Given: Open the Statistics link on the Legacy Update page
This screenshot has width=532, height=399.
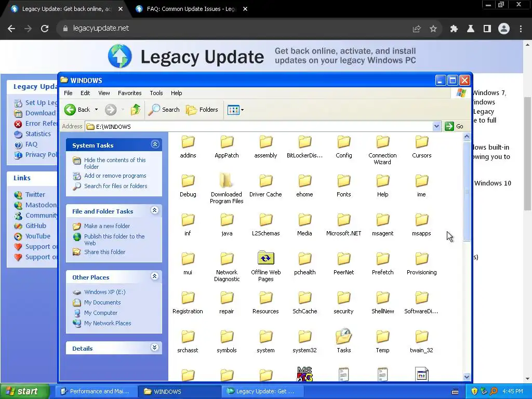Looking at the screenshot, I should tap(37, 134).
